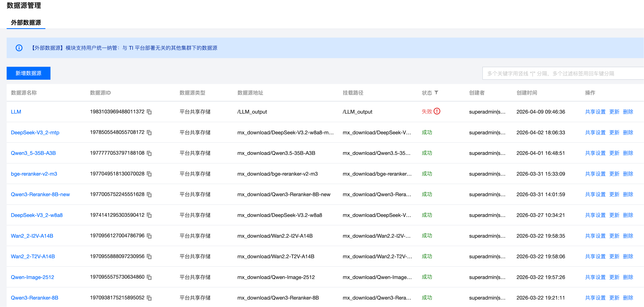Copy the ID of Qwen3-Reranker-8B
Image resolution: width=644 pixels, height=307 pixels.
pos(149,298)
